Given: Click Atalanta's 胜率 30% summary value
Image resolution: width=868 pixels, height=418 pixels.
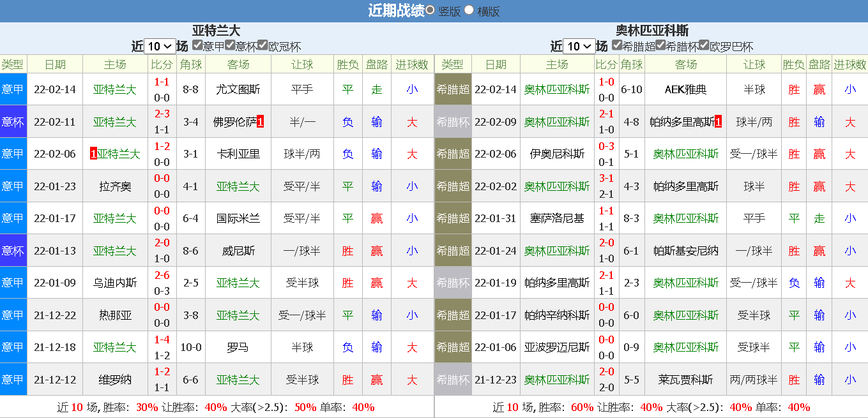Looking at the screenshot, I should pyautogui.click(x=147, y=407).
